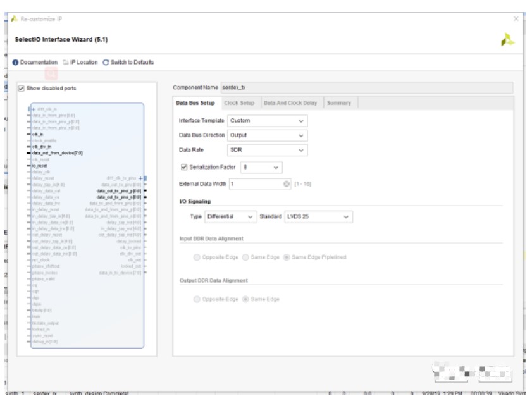
Task: Open the Data And Clock Delay tab
Action: [x=290, y=103]
